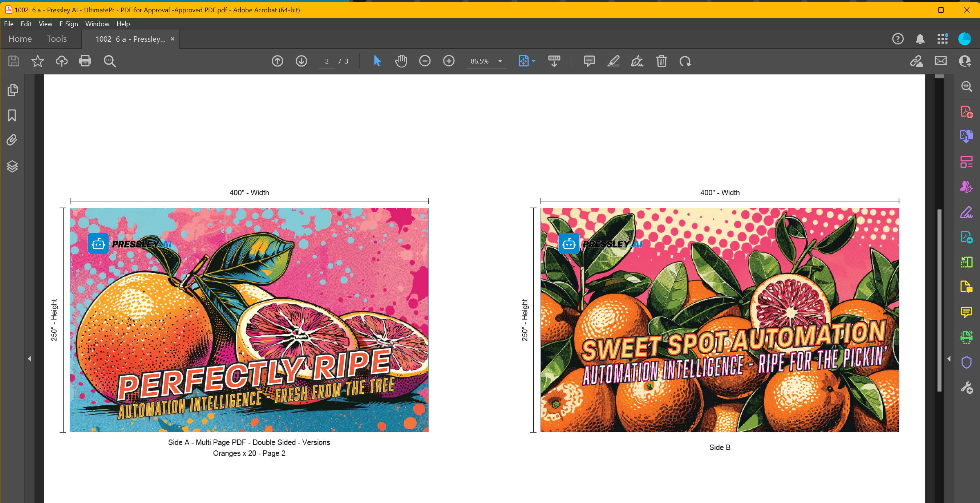Open the Bookmarks panel
The image size is (980, 503).
coord(12,115)
